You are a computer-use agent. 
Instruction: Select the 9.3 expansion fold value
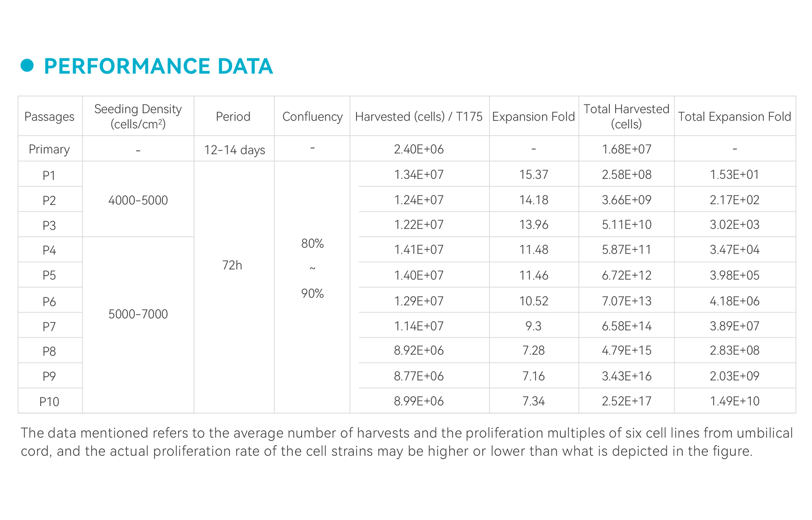pyautogui.click(x=533, y=326)
